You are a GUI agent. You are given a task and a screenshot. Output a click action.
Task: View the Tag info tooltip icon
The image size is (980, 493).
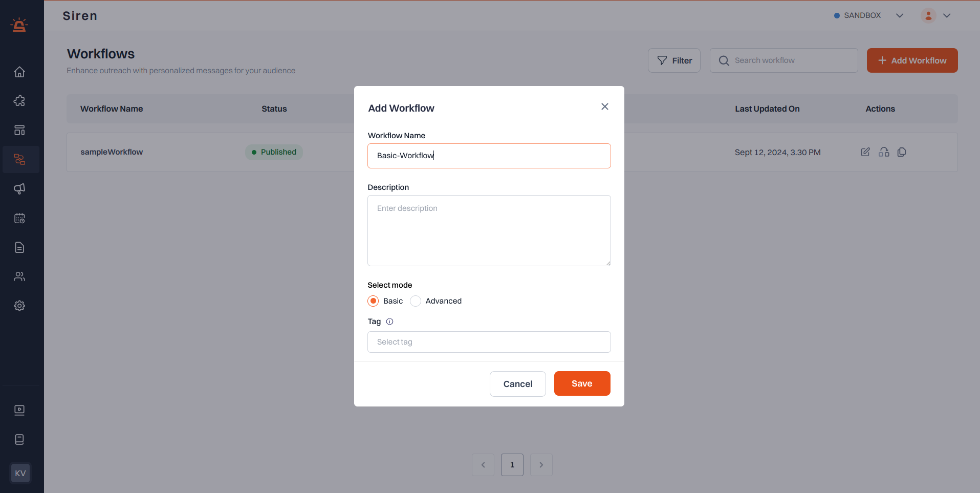point(389,321)
